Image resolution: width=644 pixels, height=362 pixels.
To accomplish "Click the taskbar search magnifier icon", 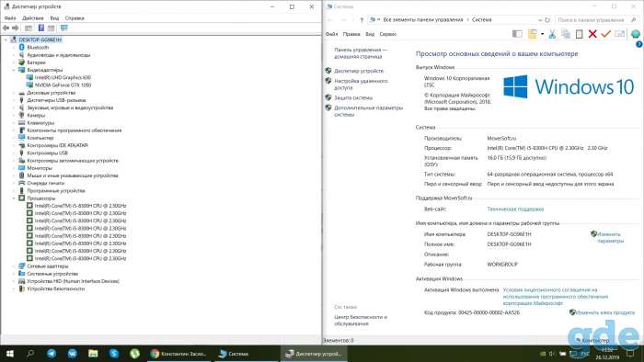I will (x=30, y=354).
